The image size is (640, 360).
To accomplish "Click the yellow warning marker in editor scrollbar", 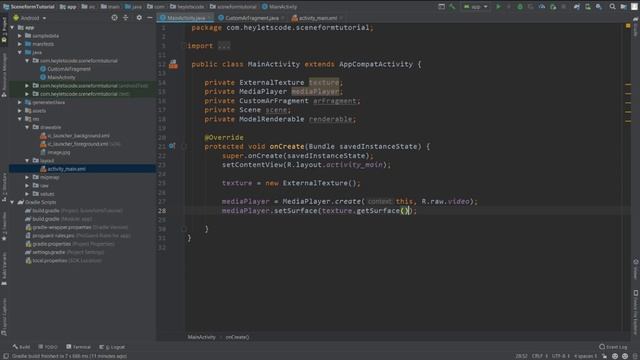I will [628, 84].
